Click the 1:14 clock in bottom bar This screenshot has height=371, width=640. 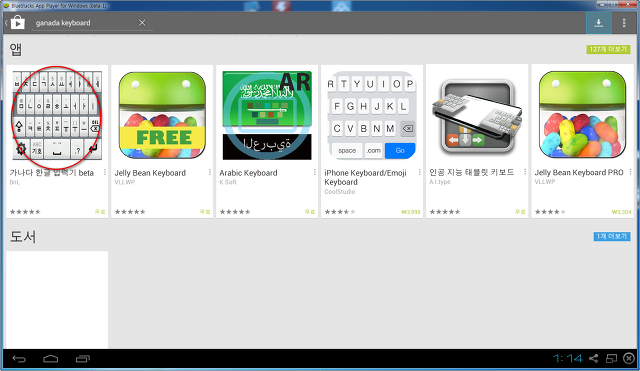pyautogui.click(x=567, y=358)
